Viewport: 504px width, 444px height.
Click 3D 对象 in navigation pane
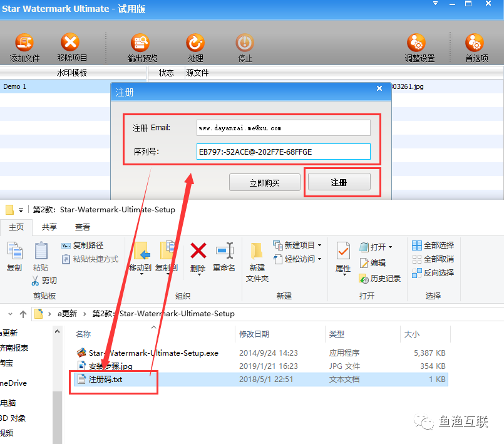click(13, 418)
